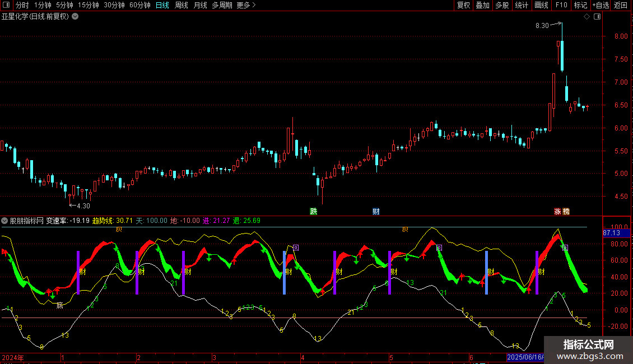
Task: Click the +自选 add to watchlist button
Action: tap(600, 5)
